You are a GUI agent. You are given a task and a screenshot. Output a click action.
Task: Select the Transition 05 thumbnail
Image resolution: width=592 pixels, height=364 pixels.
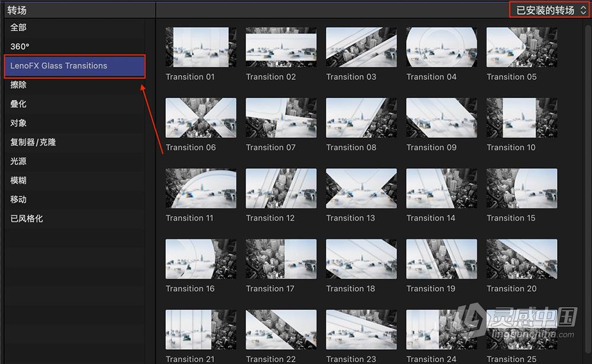(x=521, y=47)
